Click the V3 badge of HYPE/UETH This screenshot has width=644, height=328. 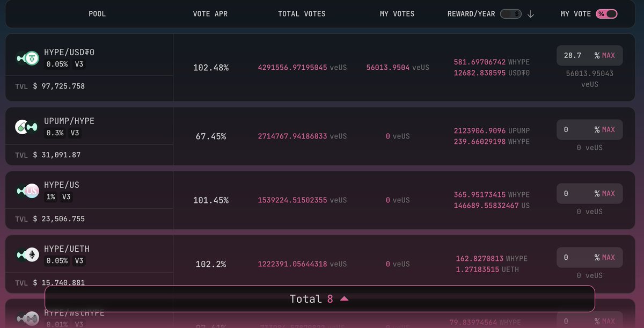click(79, 261)
